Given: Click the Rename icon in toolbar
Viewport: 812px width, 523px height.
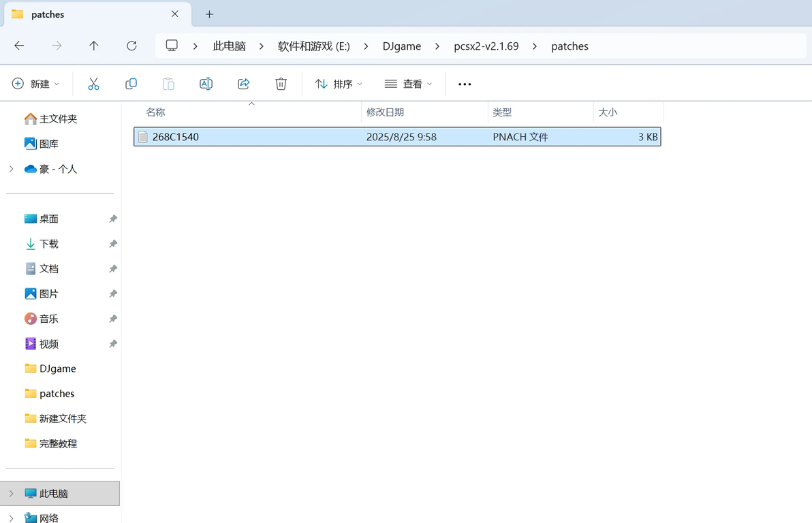Looking at the screenshot, I should click(206, 84).
